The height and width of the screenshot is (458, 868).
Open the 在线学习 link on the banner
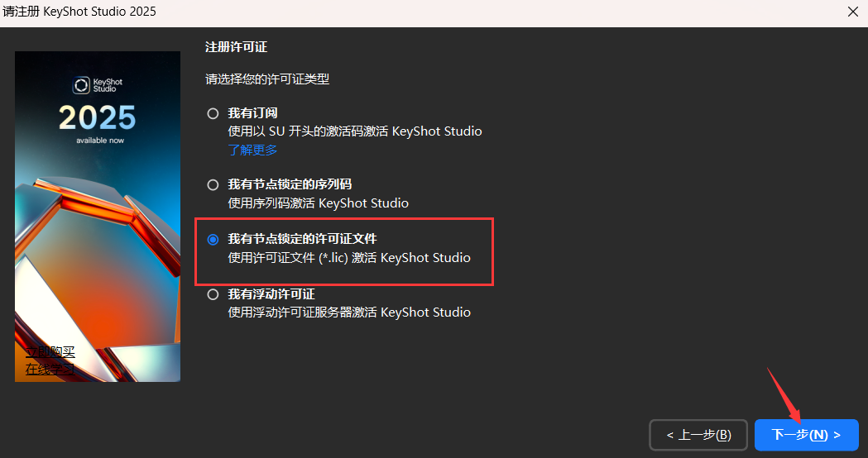point(50,369)
